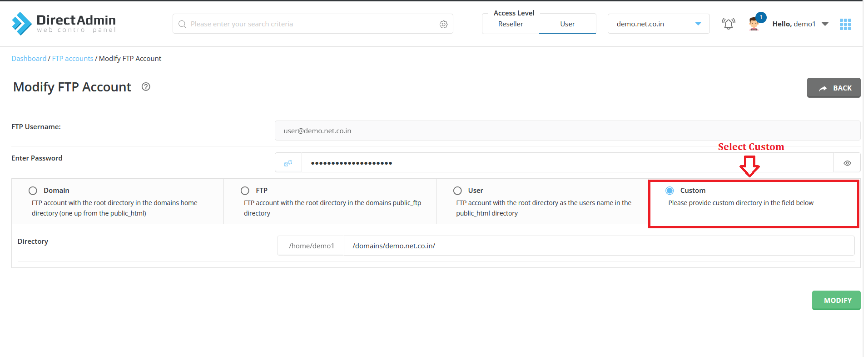The image size is (868, 357).
Task: Click the Modify FTP Account heading
Action: coord(72,87)
